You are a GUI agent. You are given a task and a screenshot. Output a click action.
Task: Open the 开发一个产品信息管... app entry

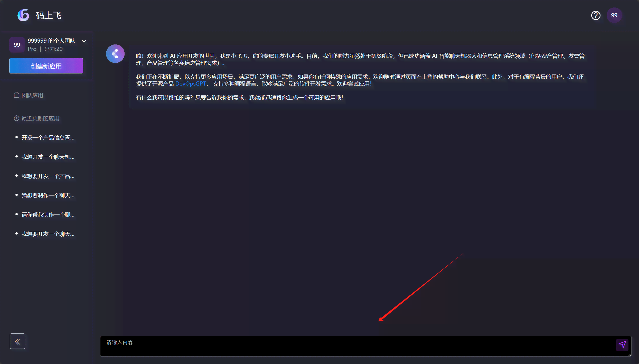tap(48, 138)
